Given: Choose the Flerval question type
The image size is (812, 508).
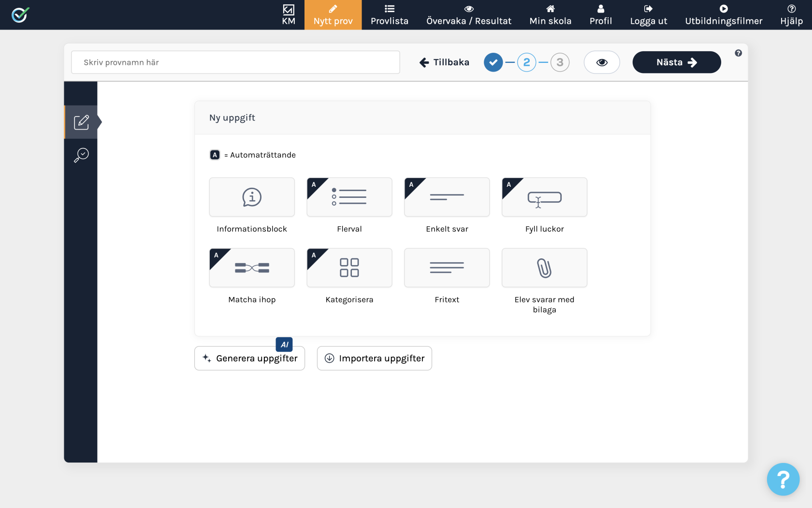Looking at the screenshot, I should pyautogui.click(x=349, y=197).
